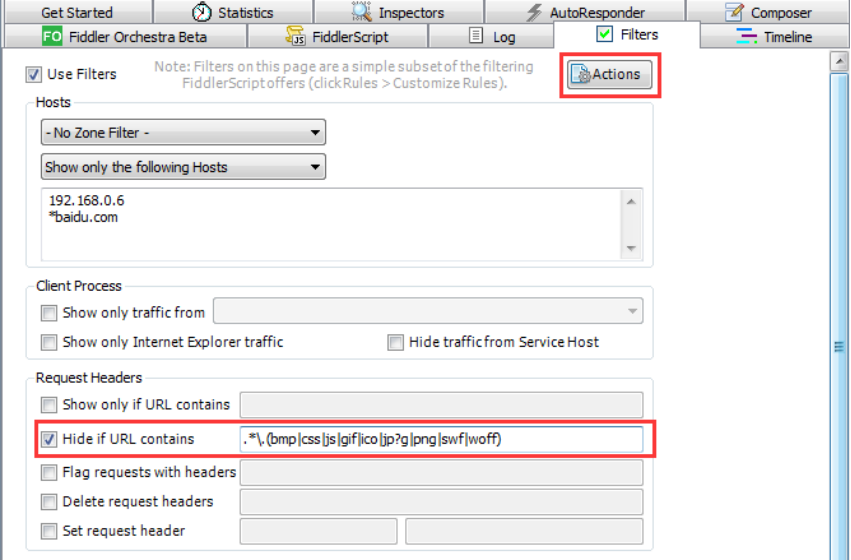Click the Actions button
The height and width of the screenshot is (560, 851).
click(x=611, y=74)
